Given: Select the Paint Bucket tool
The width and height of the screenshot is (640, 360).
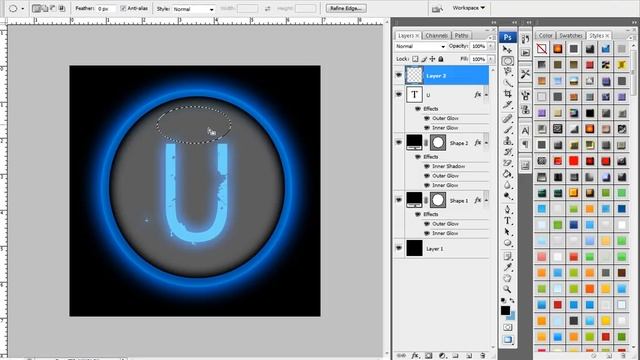Looking at the screenshot, I should (507, 174).
